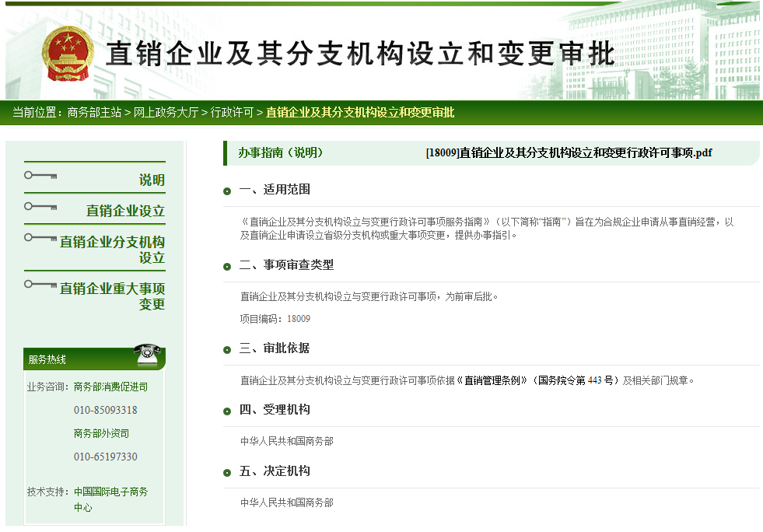763x532 pixels.
Task: Click the key icon beside 直销企业重大事项变更
Action: [41, 284]
